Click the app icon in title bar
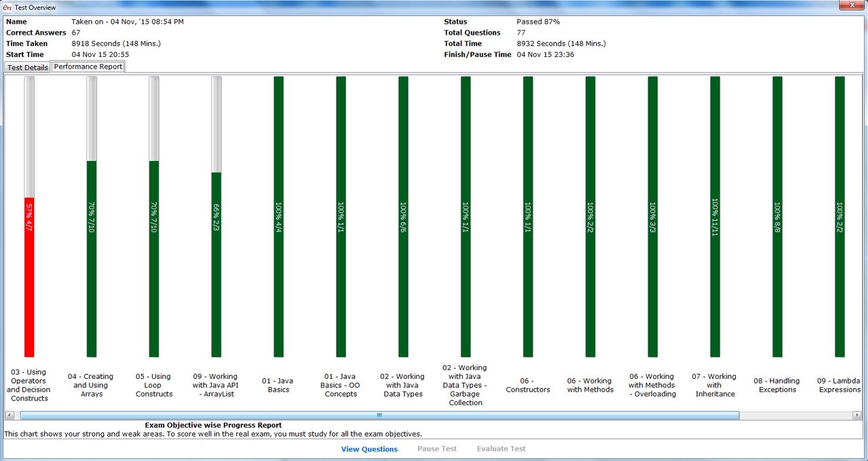Screen dimensions: 868x461 click(7, 7)
